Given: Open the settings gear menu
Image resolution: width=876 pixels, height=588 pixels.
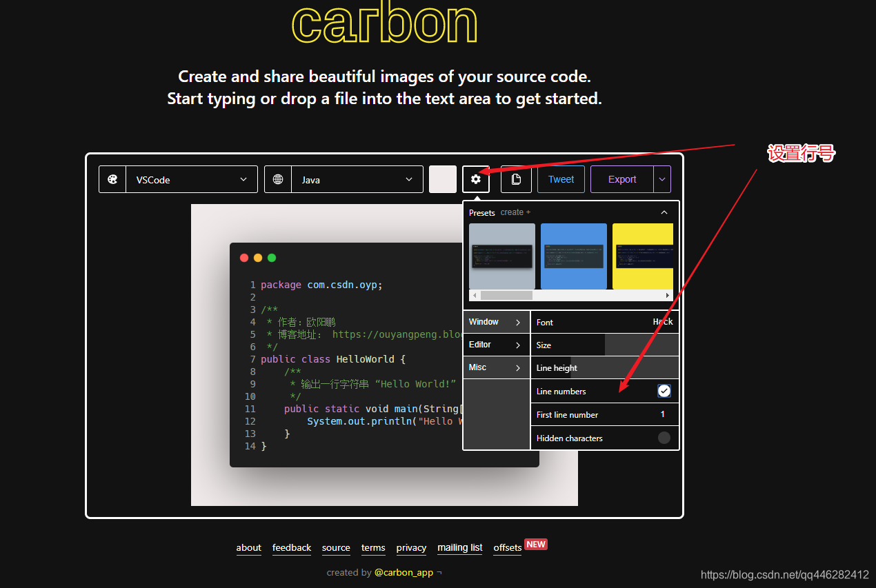Looking at the screenshot, I should pos(476,179).
